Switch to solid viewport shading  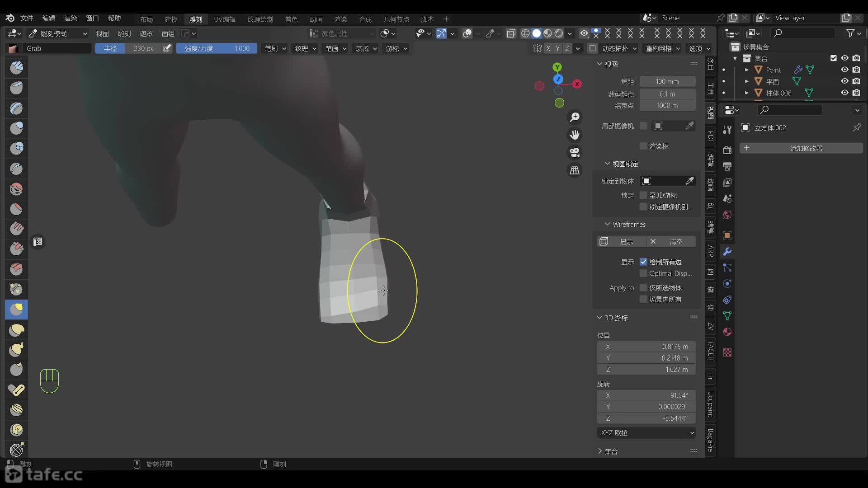tap(537, 33)
